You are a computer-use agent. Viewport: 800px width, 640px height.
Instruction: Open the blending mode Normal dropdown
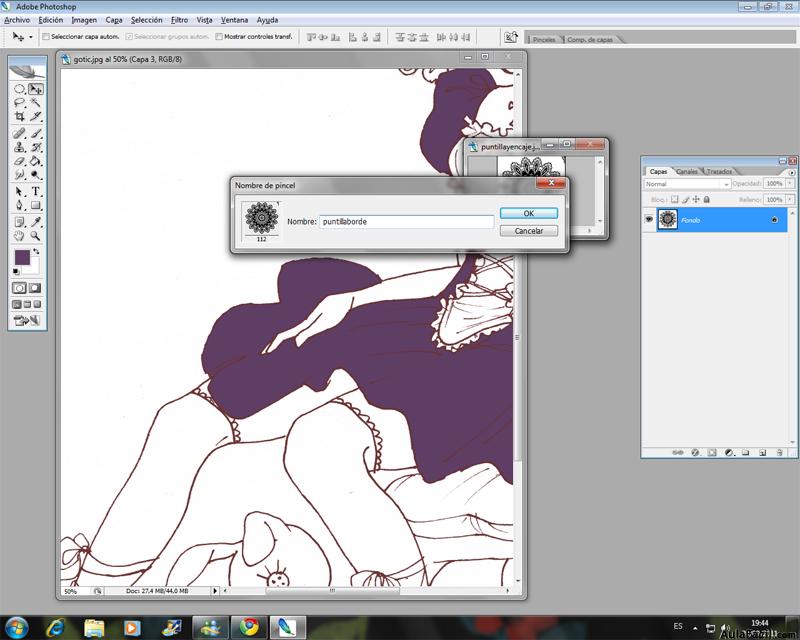(687, 184)
